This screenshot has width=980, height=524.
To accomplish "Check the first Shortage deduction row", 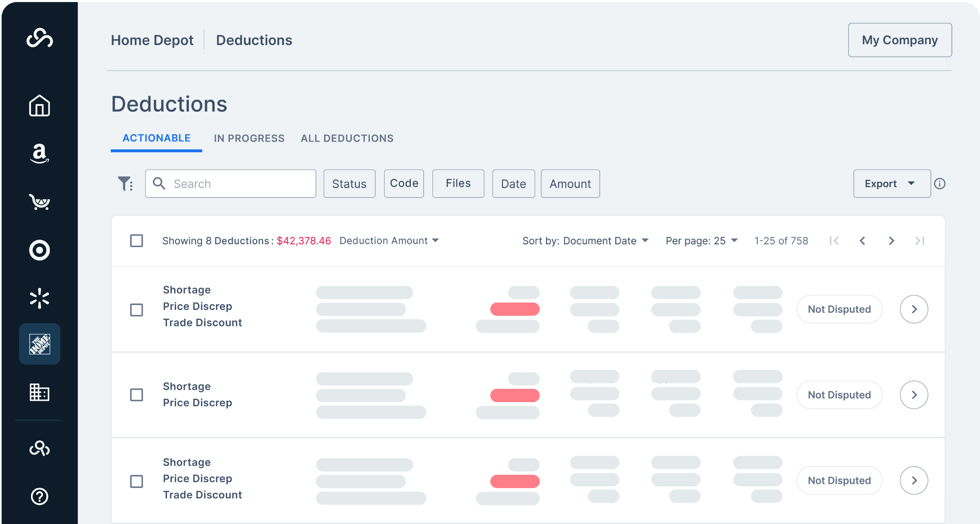I will click(x=136, y=310).
